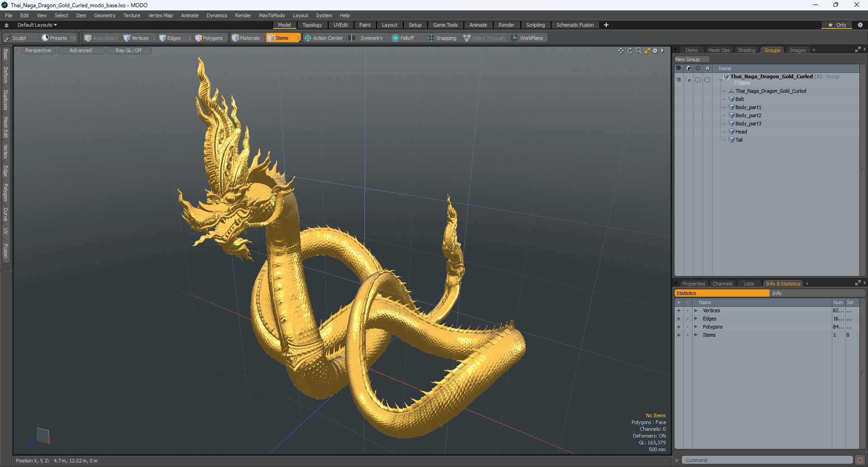
Task: Open the Vertex Map menu
Action: [x=160, y=15]
